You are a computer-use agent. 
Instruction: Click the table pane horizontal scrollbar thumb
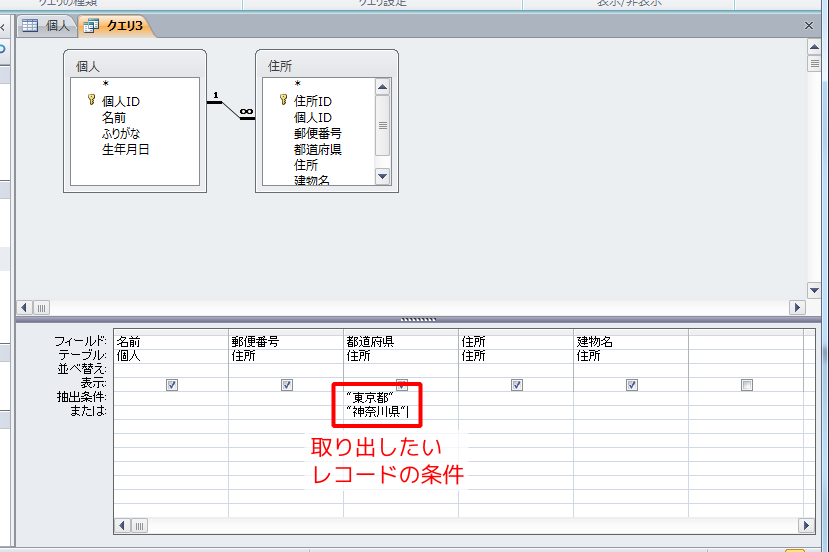42,308
